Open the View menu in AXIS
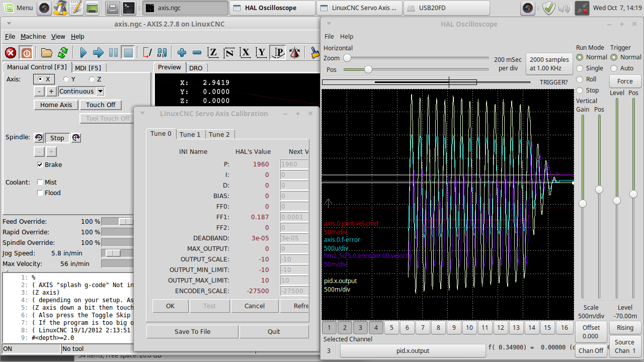The width and height of the screenshot is (644, 362). pyautogui.click(x=58, y=36)
